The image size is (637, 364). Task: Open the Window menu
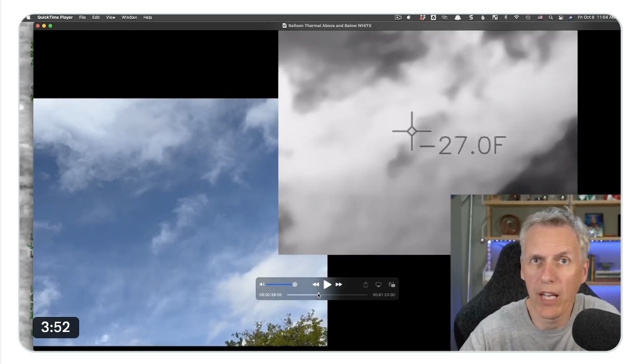pos(129,18)
